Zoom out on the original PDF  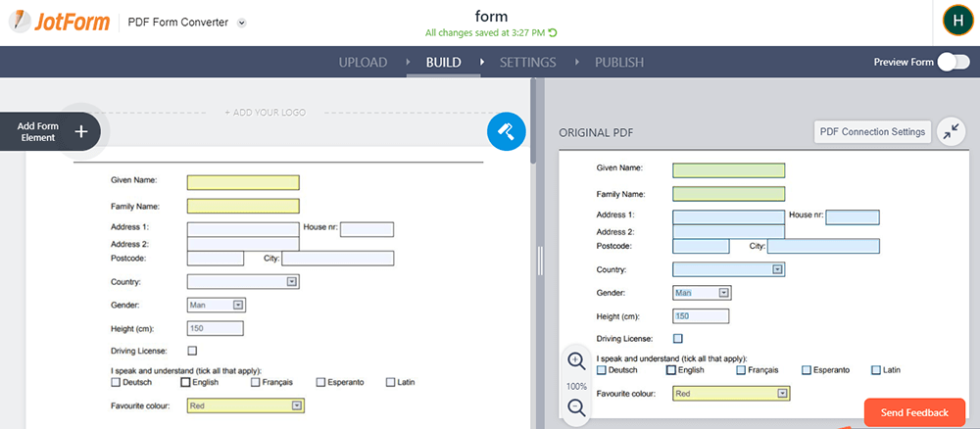(x=577, y=409)
